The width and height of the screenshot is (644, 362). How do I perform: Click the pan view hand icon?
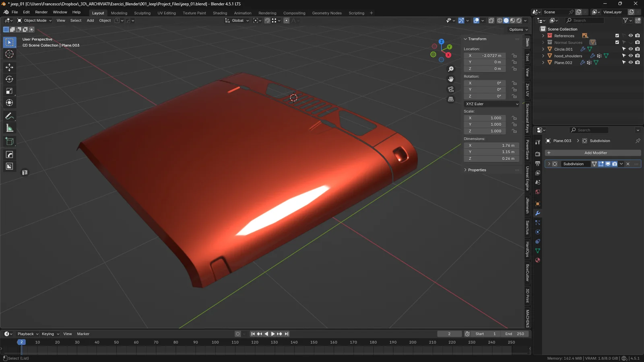coord(451,79)
